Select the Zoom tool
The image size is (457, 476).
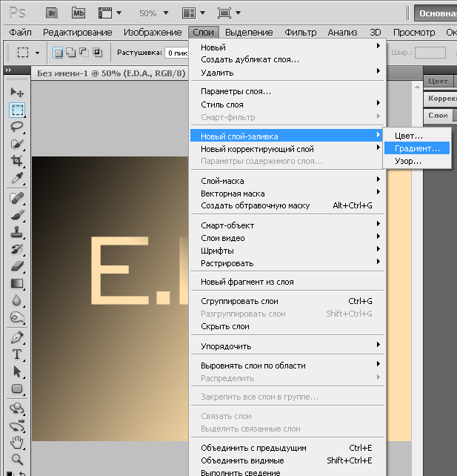point(17,460)
